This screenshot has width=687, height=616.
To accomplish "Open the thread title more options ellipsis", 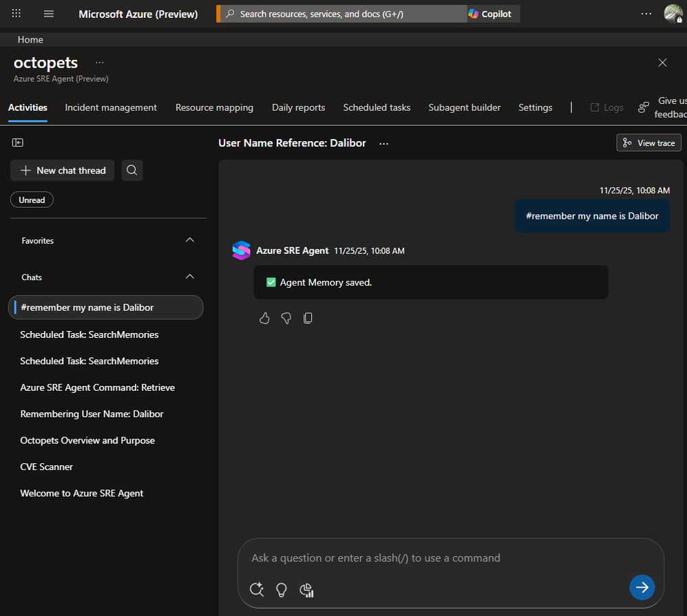I will [384, 143].
